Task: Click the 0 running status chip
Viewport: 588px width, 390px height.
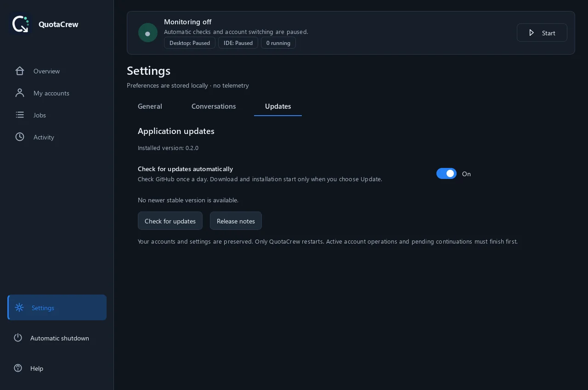Action: tap(278, 43)
